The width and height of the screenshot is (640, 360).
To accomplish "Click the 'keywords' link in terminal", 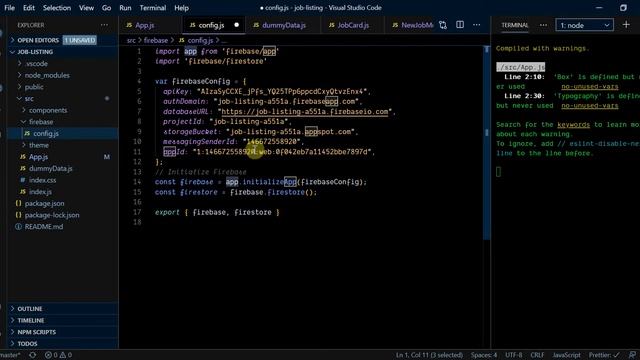I will 573,124.
